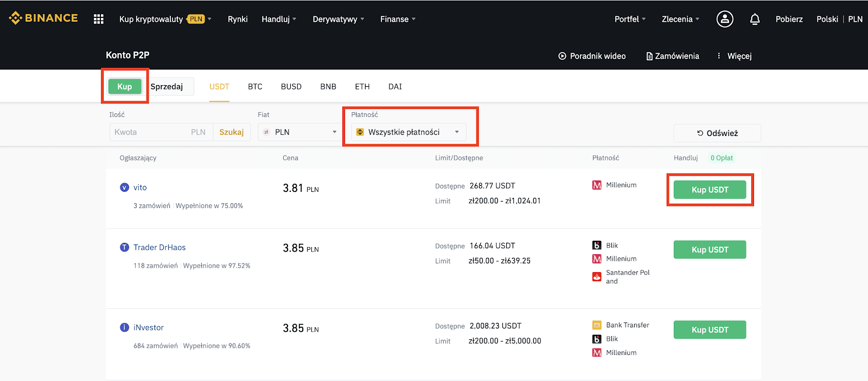Click the 3.81 PLN price
868x381 pixels.
tap(301, 188)
